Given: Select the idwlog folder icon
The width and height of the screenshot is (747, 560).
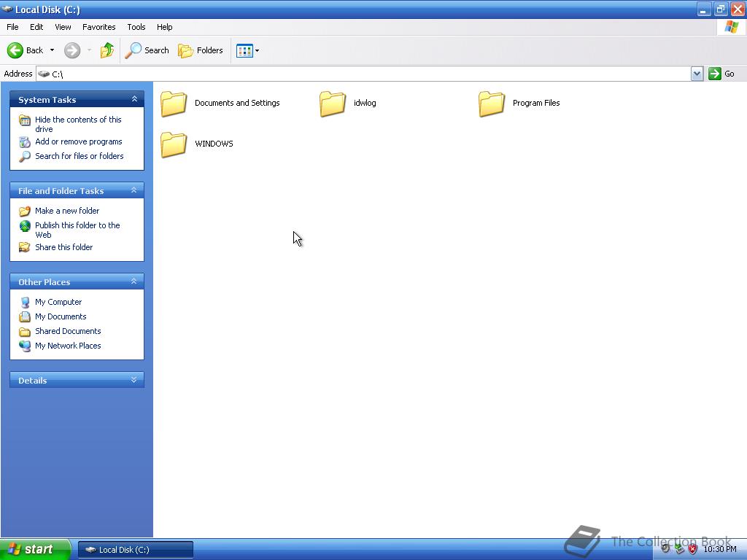Looking at the screenshot, I should (333, 104).
